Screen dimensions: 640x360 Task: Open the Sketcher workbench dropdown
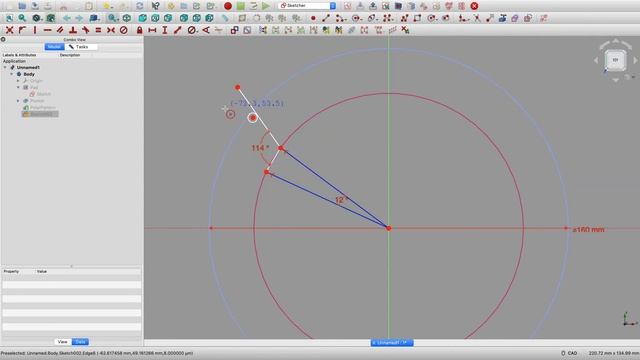pos(307,6)
